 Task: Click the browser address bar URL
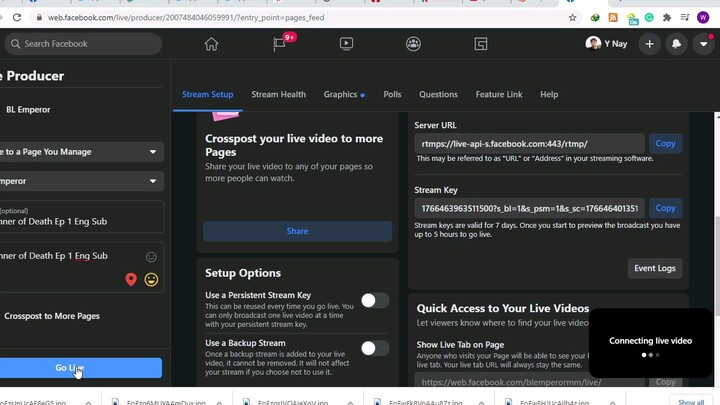tap(186, 17)
